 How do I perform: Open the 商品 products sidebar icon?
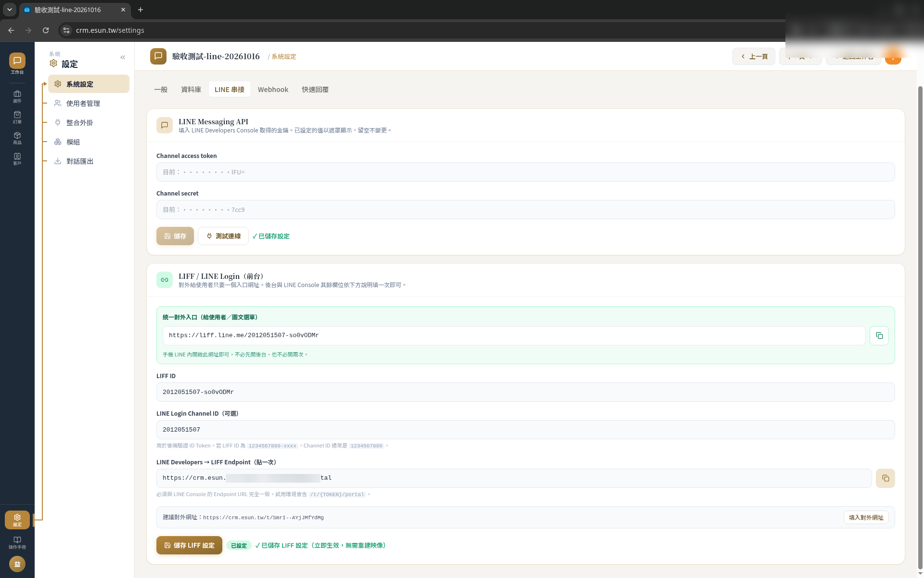click(17, 138)
